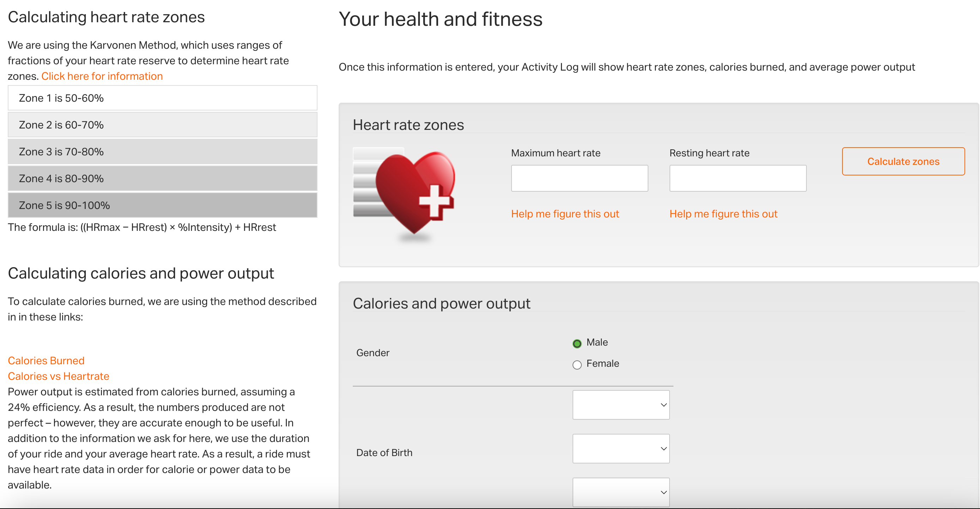Screen dimensions: 980x509
Task: Open Help me figure this out for resting heart rate
Action: tap(723, 214)
